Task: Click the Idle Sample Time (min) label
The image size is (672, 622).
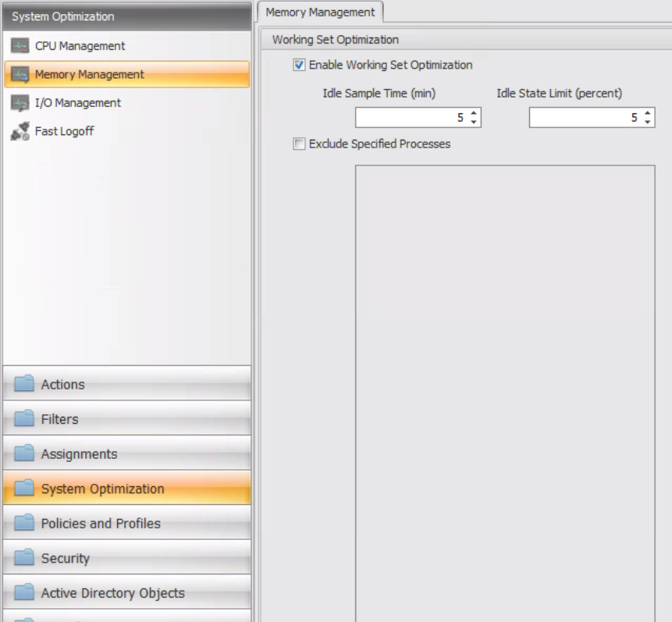Action: click(379, 93)
